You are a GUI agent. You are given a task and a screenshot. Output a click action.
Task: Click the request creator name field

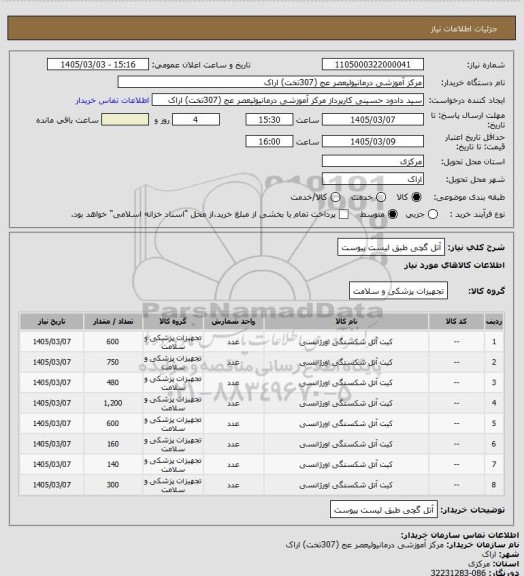point(288,100)
